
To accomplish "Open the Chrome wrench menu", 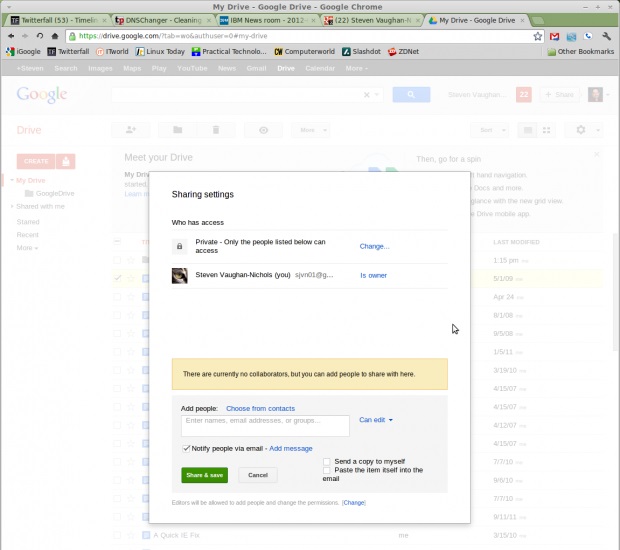I will (606, 36).
